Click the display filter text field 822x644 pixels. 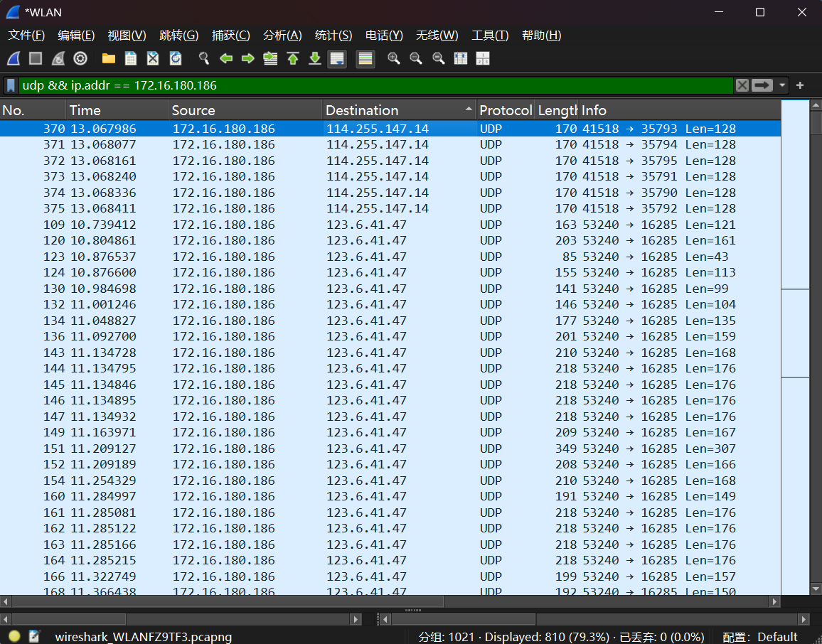pos(375,85)
